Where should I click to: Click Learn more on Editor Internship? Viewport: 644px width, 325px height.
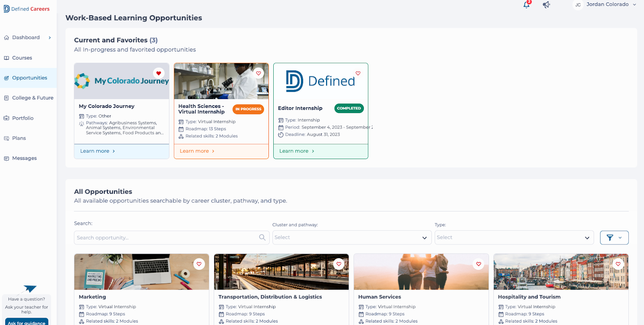[297, 151]
